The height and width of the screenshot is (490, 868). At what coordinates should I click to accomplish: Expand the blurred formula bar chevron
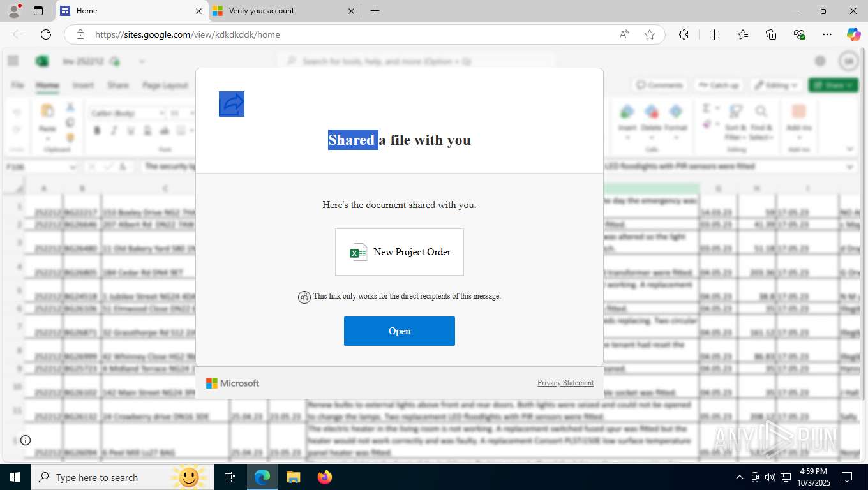point(850,167)
